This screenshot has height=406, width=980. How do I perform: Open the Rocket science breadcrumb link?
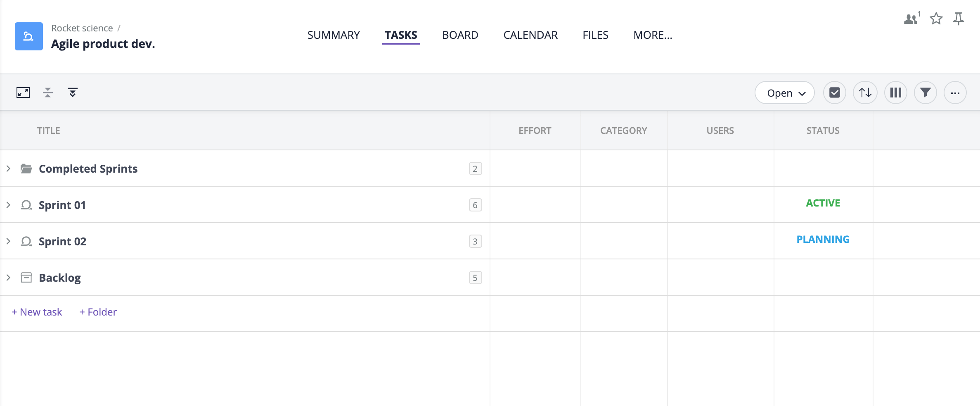click(x=82, y=28)
